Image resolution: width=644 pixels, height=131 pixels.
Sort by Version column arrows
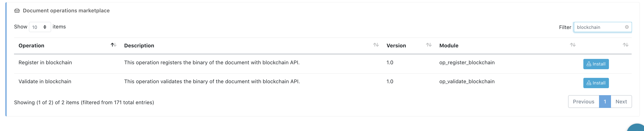click(428, 45)
